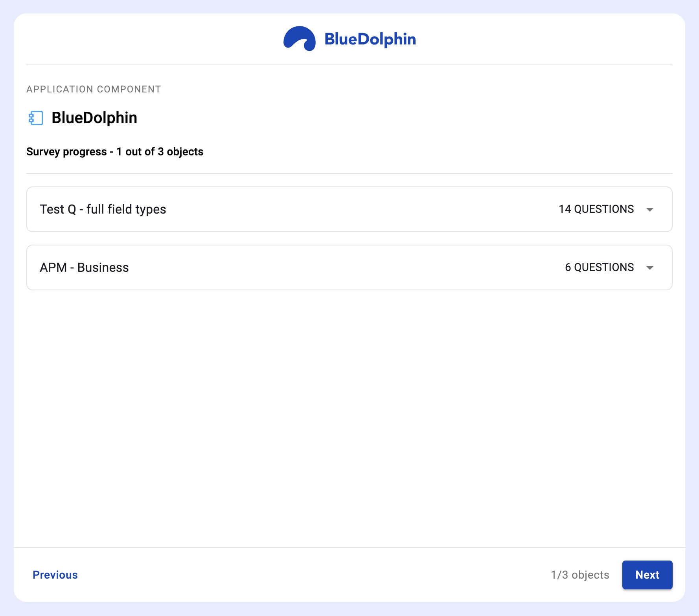The image size is (699, 616).
Task: Click the BlueDolphin dolphin logo icon
Action: point(300,39)
